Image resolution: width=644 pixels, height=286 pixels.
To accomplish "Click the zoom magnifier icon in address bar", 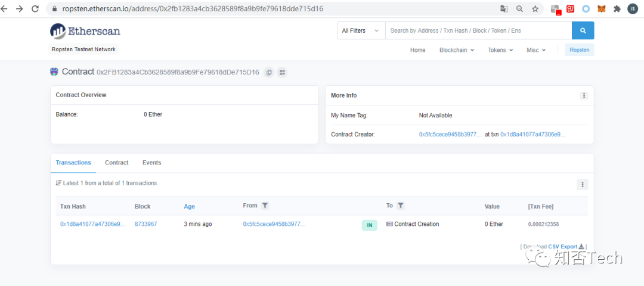I will pyautogui.click(x=519, y=8).
